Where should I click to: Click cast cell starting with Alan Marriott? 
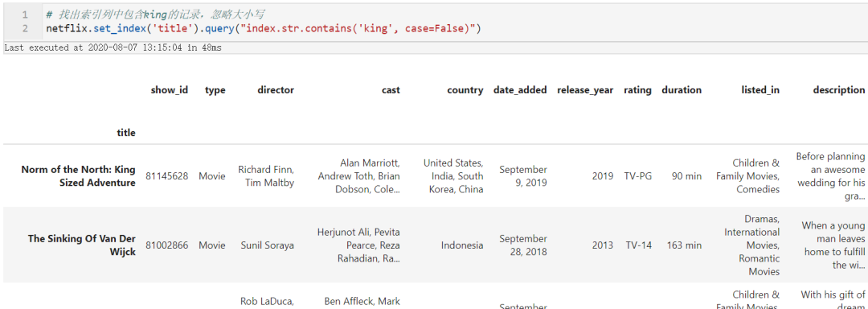click(358, 176)
